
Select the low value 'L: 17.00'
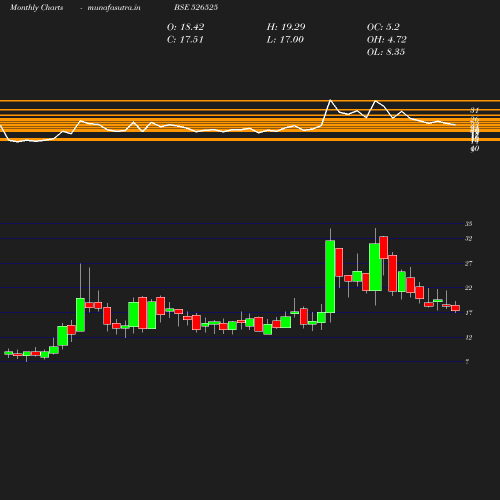(285, 39)
